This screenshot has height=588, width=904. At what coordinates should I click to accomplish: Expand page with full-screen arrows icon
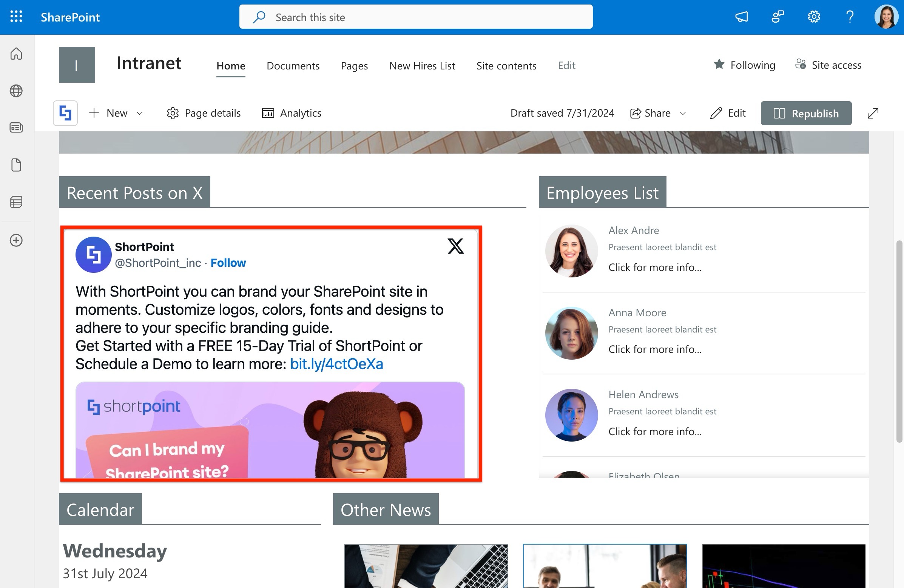click(x=873, y=113)
